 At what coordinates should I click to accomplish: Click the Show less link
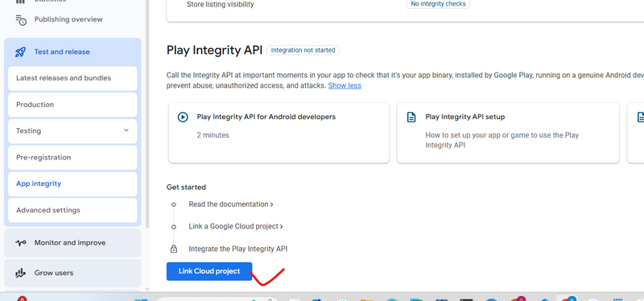pyautogui.click(x=345, y=86)
